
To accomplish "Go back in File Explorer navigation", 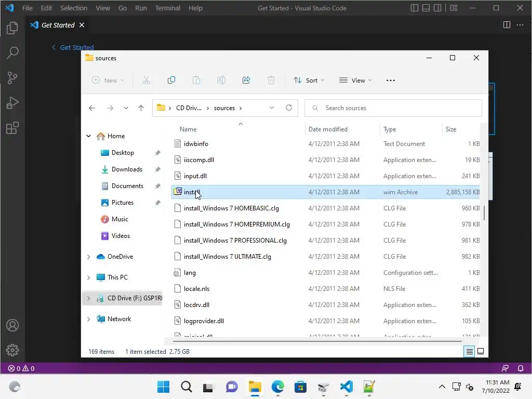I will pos(92,108).
